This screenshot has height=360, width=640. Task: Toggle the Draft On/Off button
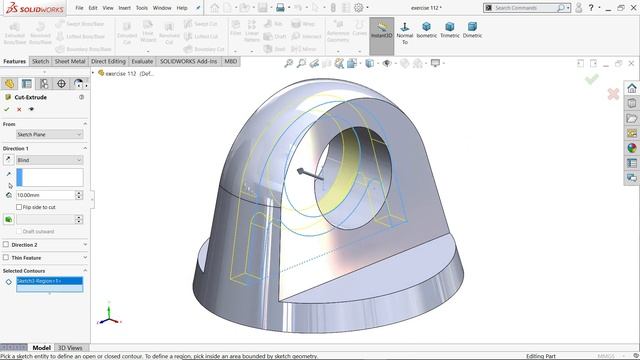pyautogui.click(x=8, y=220)
